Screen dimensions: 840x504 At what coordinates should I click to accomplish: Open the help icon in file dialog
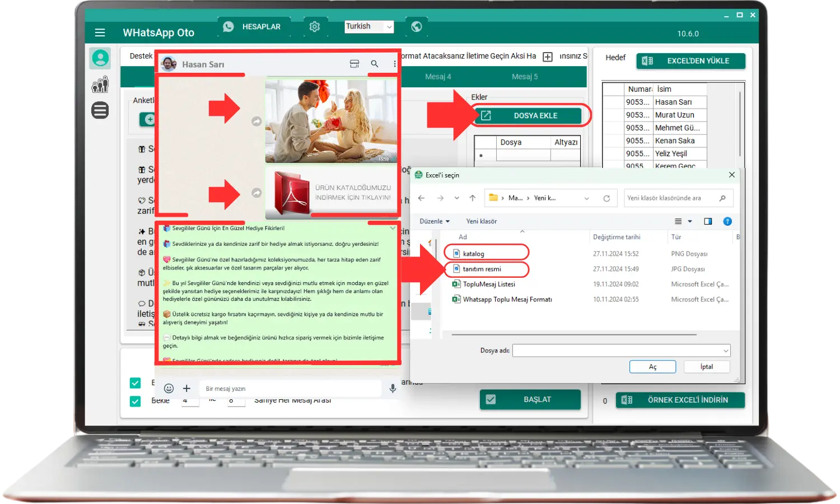click(727, 221)
